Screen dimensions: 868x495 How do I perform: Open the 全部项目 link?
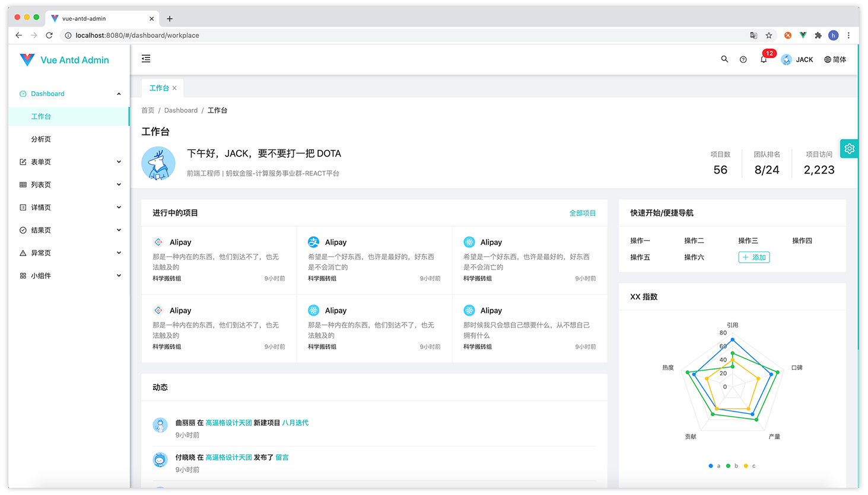coord(582,213)
